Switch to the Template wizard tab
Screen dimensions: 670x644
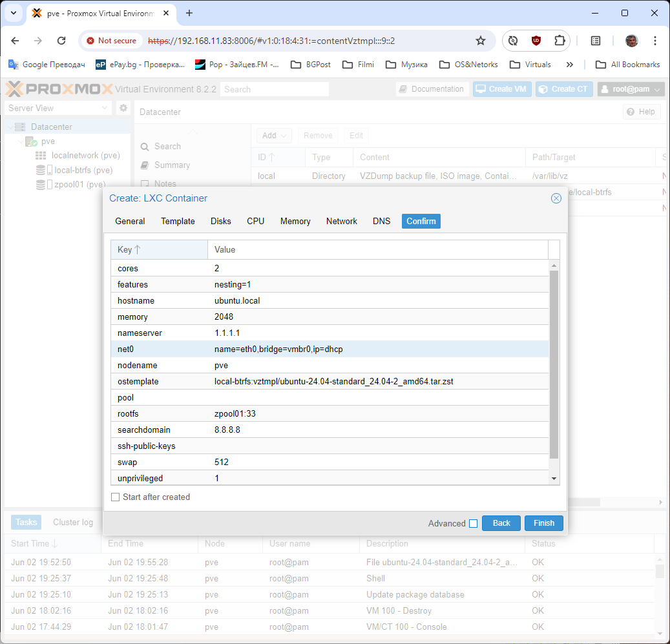point(178,221)
